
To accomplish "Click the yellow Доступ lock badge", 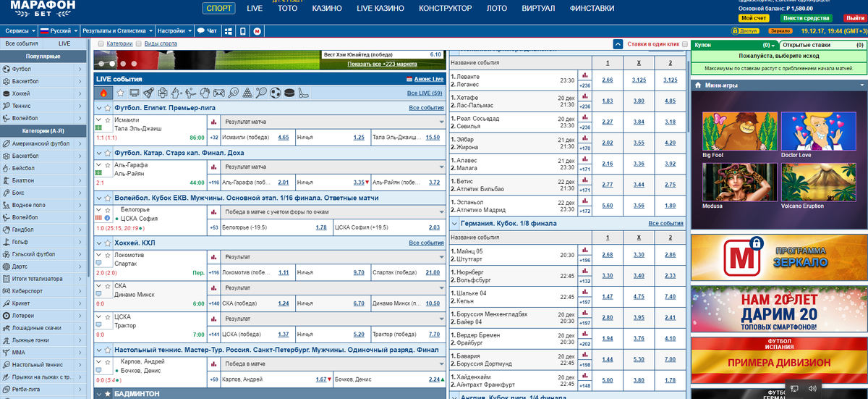I will pyautogui.click(x=745, y=31).
